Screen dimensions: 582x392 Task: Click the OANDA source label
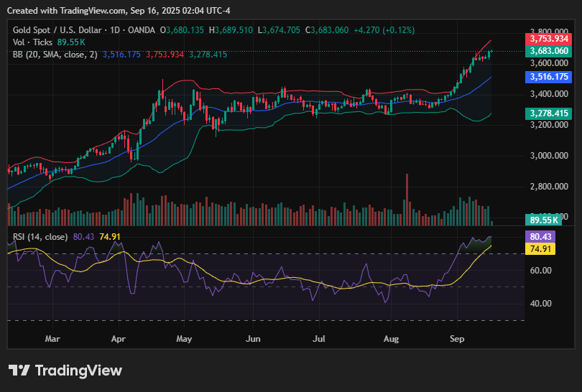coord(142,30)
